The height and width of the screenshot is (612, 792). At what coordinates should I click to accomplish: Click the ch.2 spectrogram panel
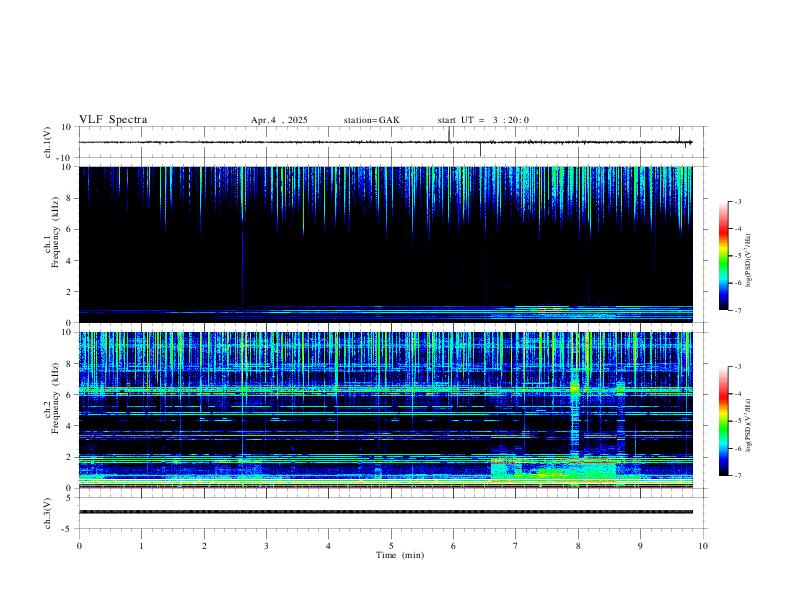pos(385,410)
